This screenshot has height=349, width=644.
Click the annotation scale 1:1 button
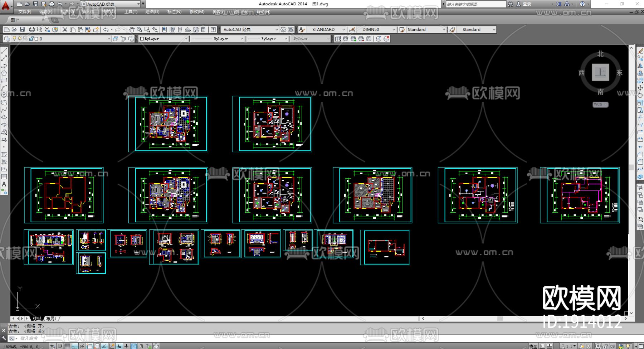[x=568, y=346]
